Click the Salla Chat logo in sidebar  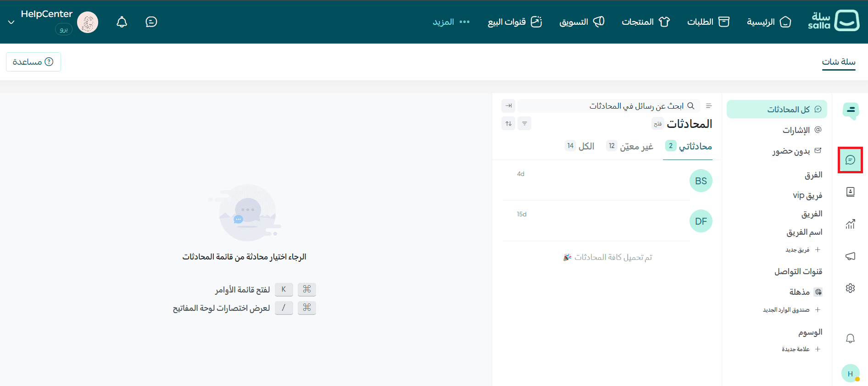click(x=851, y=111)
